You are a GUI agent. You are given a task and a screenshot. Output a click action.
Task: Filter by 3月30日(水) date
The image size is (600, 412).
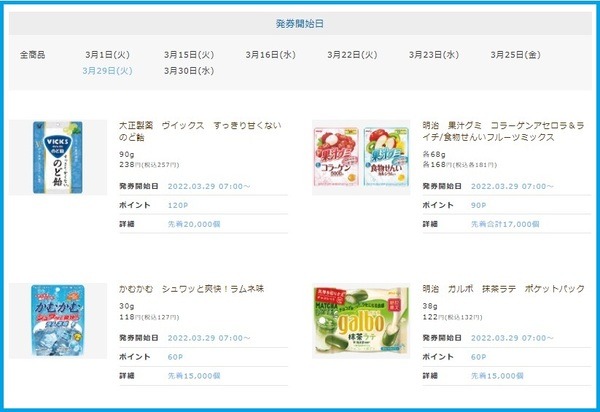(189, 71)
